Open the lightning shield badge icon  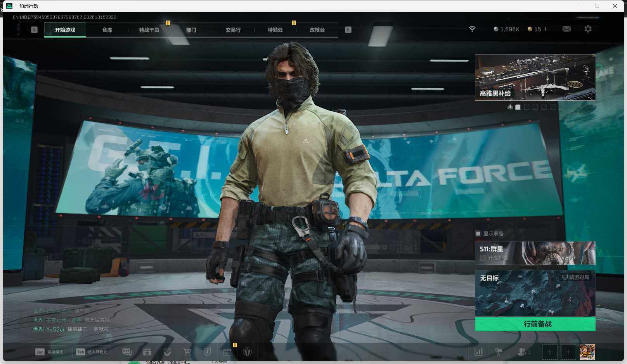click(207, 352)
